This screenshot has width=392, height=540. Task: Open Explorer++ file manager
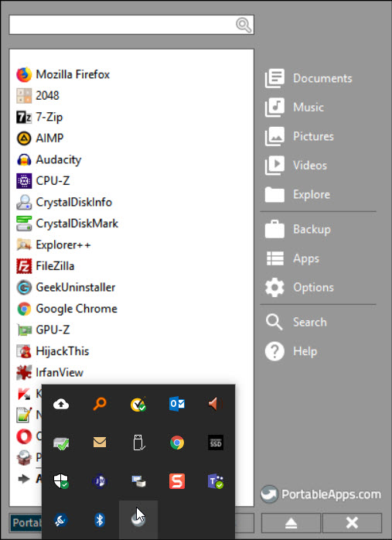tap(53, 245)
